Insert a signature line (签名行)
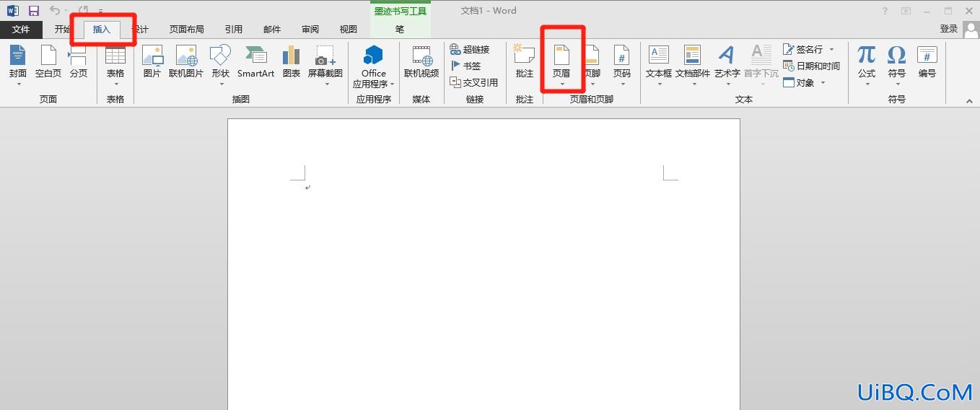Image resolution: width=980 pixels, height=410 pixels. [803, 49]
